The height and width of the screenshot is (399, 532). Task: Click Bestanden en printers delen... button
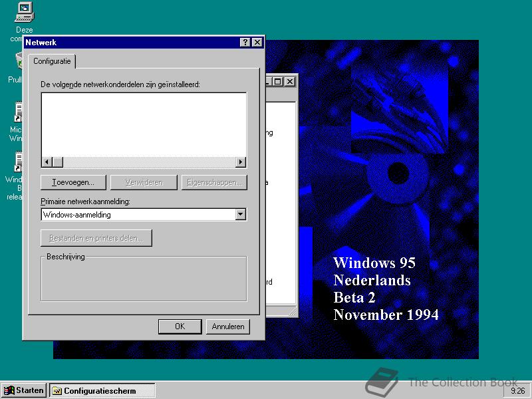click(96, 238)
